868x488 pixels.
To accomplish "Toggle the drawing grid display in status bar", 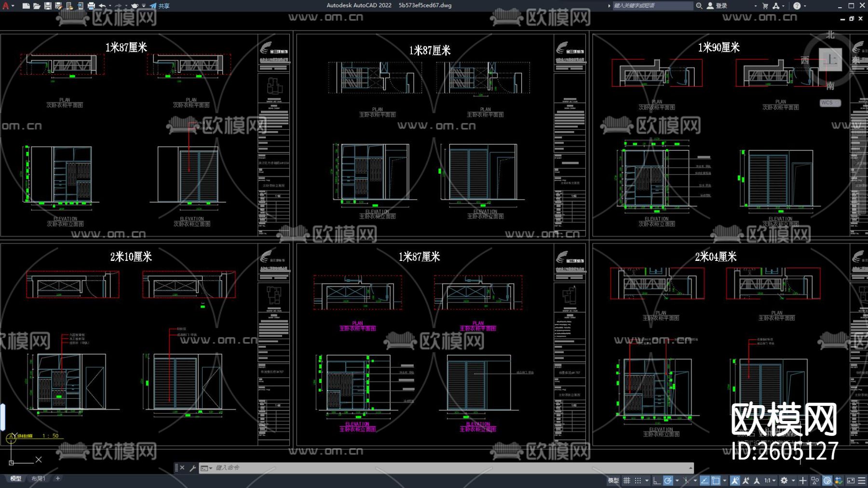I will point(627,480).
